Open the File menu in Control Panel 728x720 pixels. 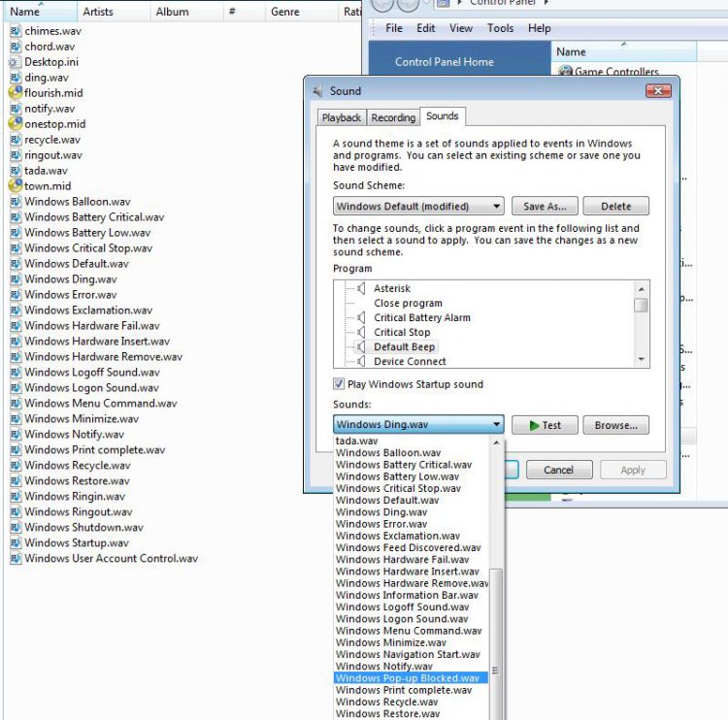click(x=394, y=28)
